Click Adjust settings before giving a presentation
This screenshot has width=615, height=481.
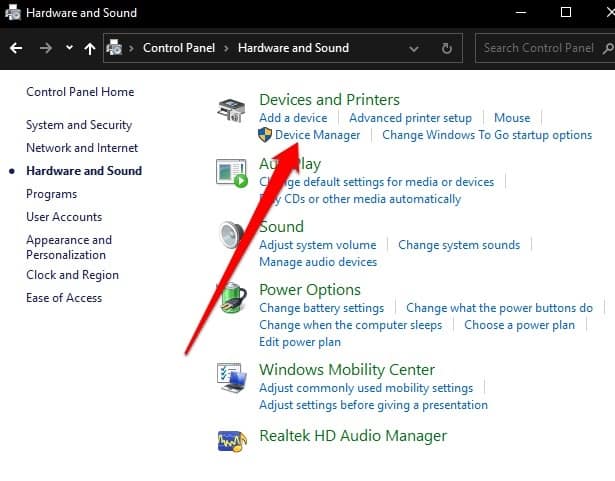coord(373,405)
